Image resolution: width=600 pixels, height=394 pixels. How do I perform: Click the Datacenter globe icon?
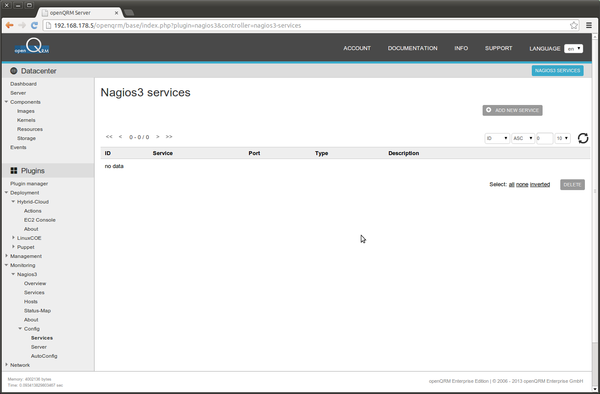14,71
